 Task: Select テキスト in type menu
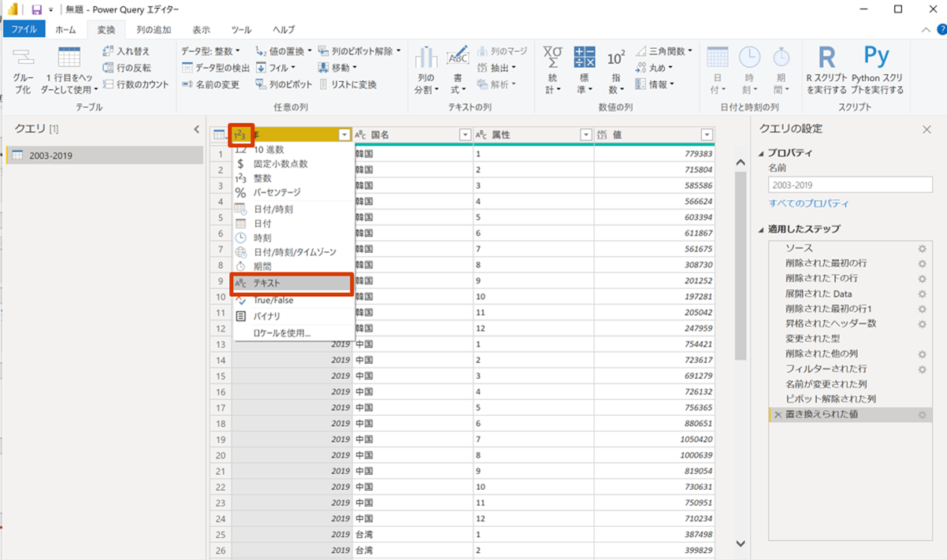292,283
